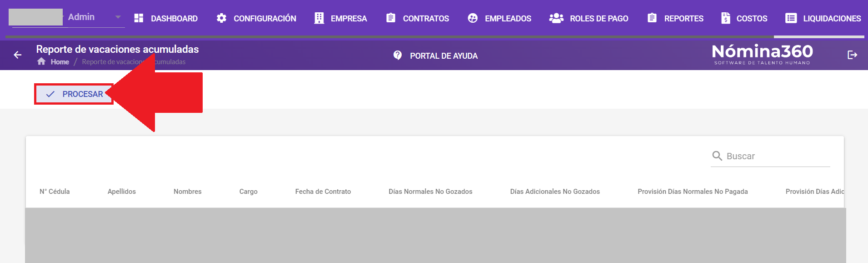Sort by N° Cédula column header
Image resolution: width=868 pixels, height=263 pixels.
pyautogui.click(x=55, y=192)
